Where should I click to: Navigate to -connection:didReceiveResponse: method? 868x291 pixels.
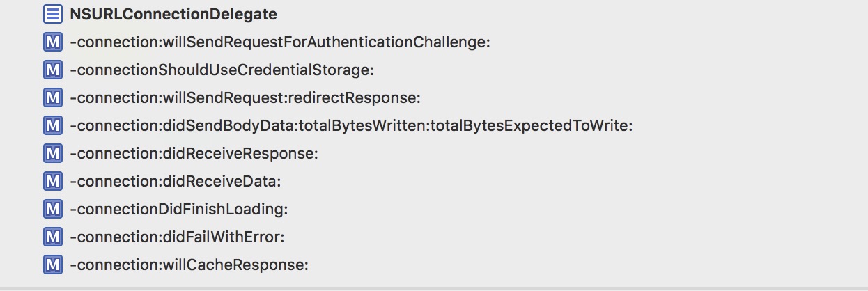(194, 153)
